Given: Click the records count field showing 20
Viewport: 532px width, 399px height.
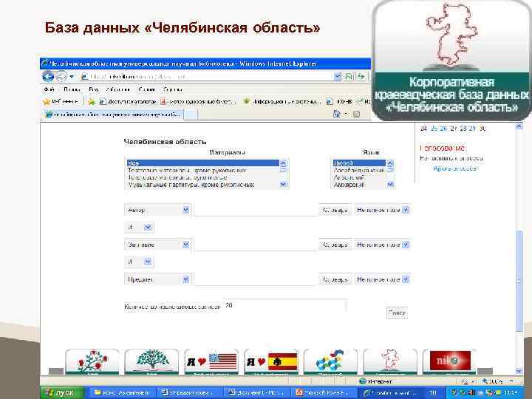Looking at the screenshot, I should click(x=285, y=306).
